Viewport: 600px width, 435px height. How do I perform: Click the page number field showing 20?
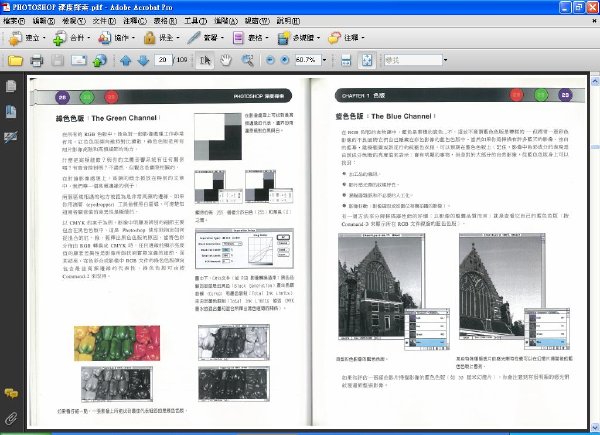[163, 60]
